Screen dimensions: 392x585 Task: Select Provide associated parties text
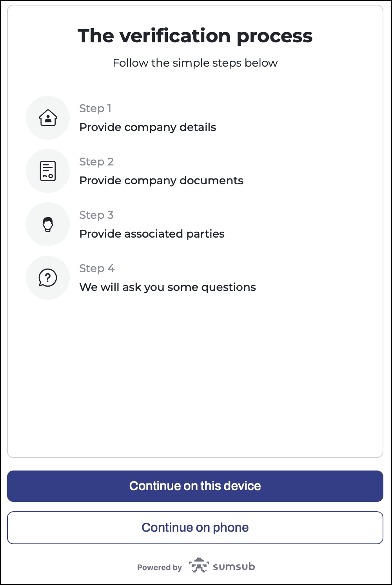point(152,234)
